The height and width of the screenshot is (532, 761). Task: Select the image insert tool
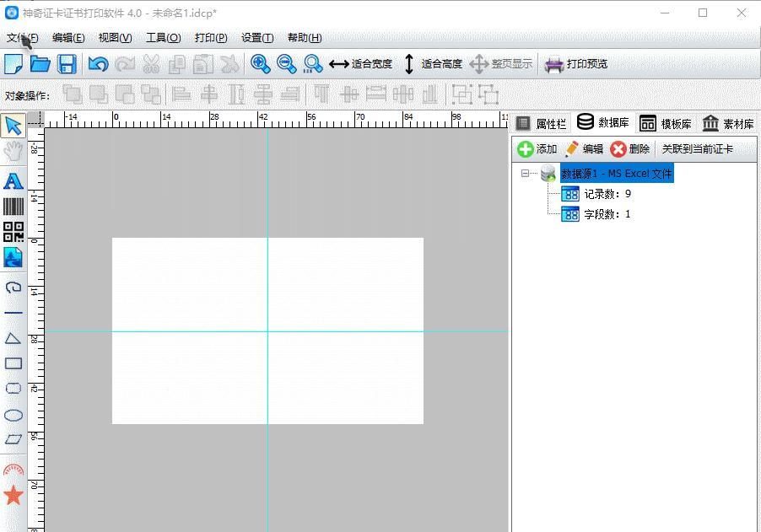(x=13, y=257)
